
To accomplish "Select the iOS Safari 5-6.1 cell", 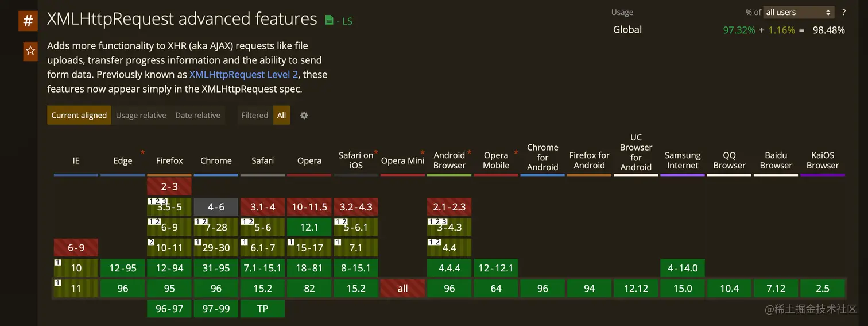I will pos(356,227).
